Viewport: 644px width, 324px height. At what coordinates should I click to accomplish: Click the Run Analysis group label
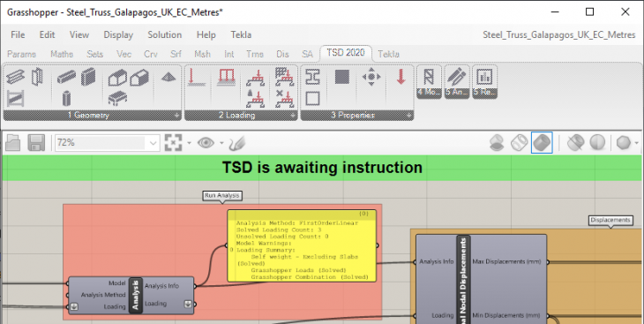(x=221, y=196)
